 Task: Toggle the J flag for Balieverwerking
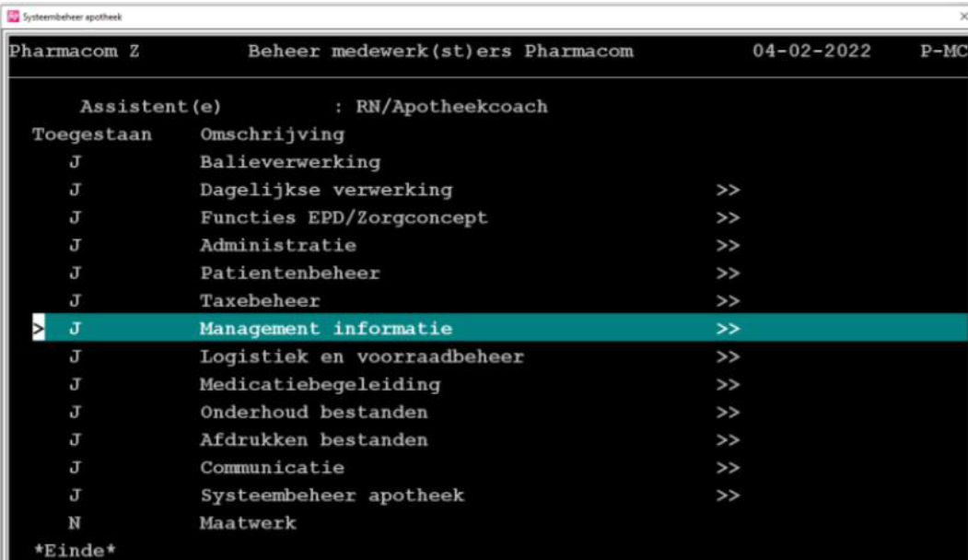pyautogui.click(x=75, y=162)
